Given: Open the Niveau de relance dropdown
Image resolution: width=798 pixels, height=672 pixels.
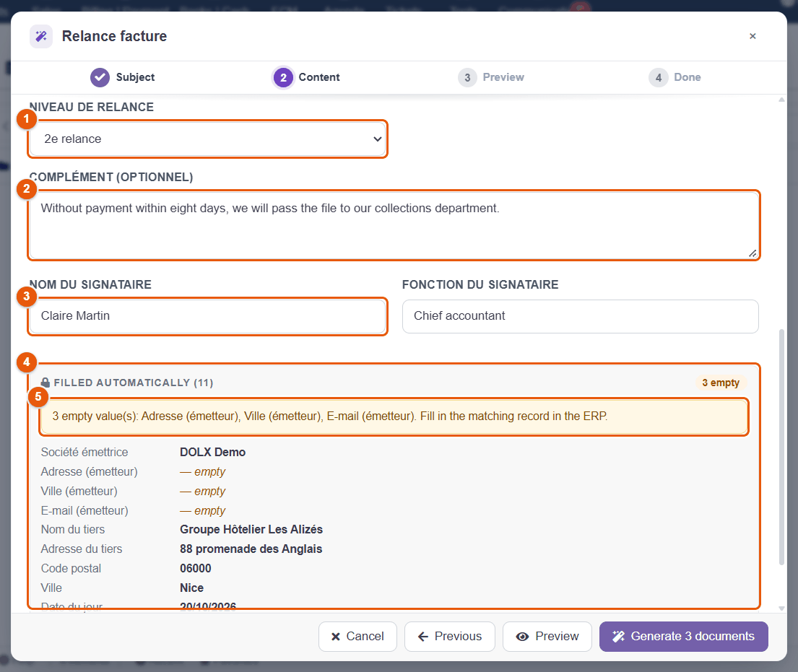Looking at the screenshot, I should [208, 139].
